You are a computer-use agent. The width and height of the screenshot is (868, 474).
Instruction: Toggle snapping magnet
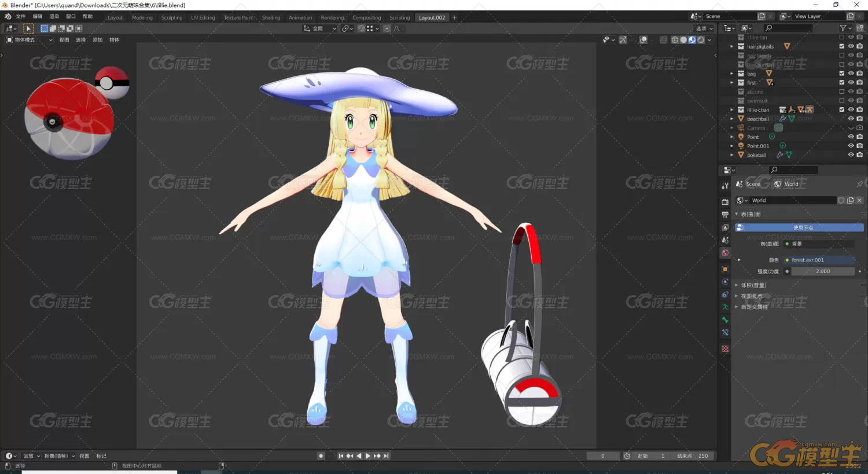[x=361, y=28]
